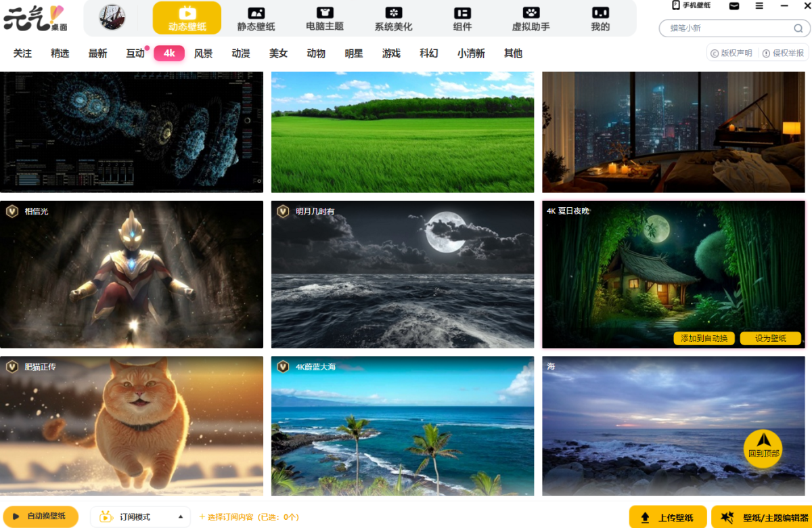Click the 元气桌面 logo
Viewport: 812px width, 528px height.
pyautogui.click(x=35, y=18)
